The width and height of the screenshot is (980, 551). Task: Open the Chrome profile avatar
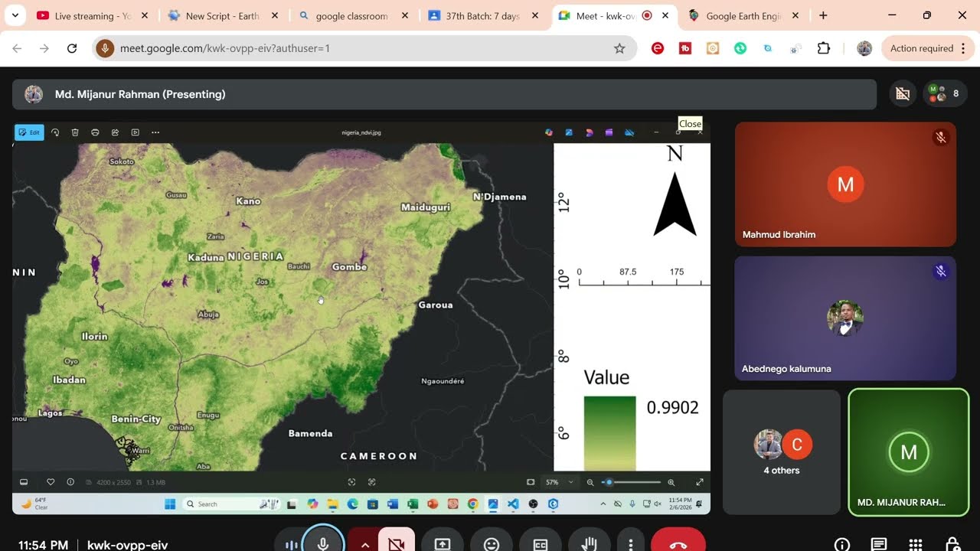click(x=864, y=48)
